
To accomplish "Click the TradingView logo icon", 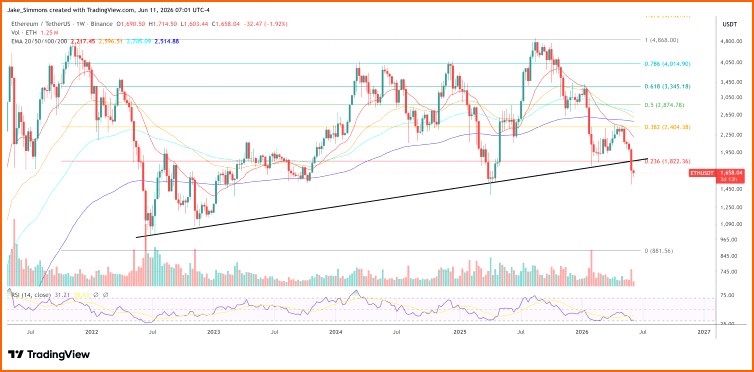I will tap(16, 355).
